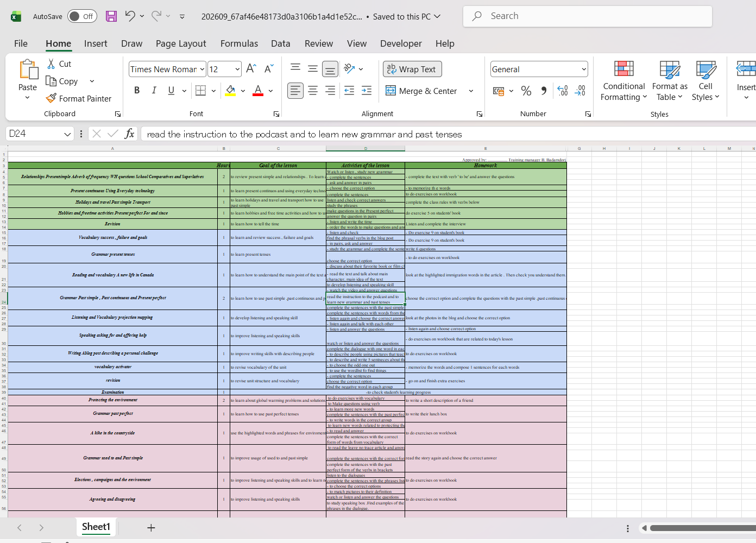The width and height of the screenshot is (756, 543).
Task: Click the Undo arrow icon
Action: click(130, 16)
